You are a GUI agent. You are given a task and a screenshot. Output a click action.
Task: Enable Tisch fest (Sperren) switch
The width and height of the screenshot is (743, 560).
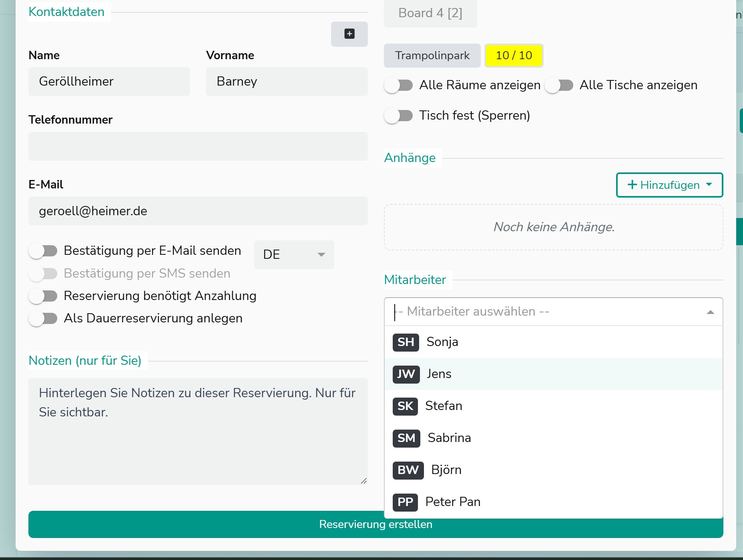click(x=398, y=116)
